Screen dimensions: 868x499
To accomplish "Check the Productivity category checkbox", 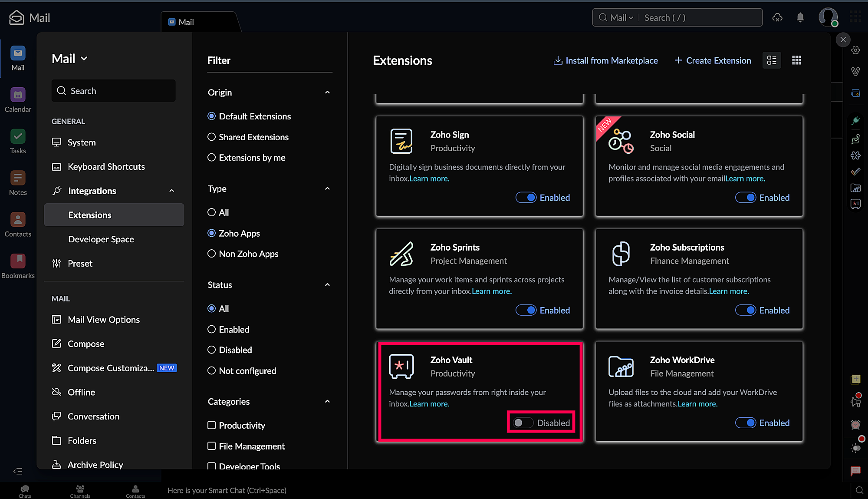I will (x=211, y=425).
